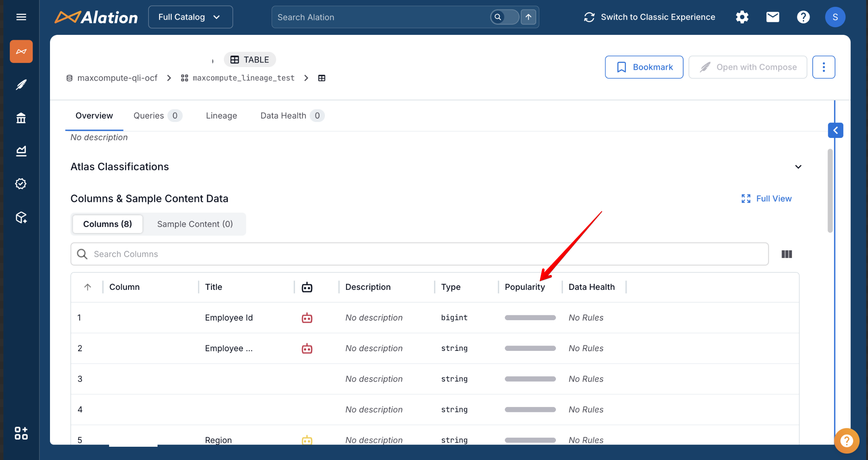Select the Columns (8) toggle
This screenshot has width=868, height=460.
click(108, 224)
